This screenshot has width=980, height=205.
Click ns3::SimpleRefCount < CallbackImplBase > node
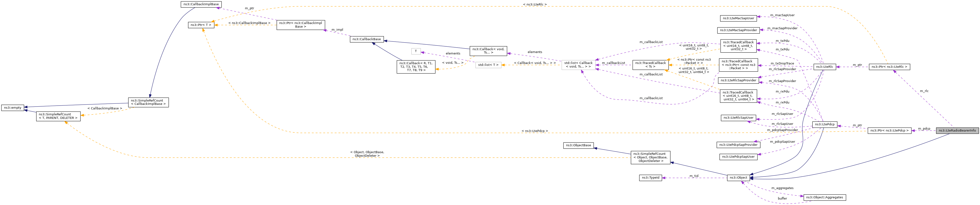[x=148, y=103]
